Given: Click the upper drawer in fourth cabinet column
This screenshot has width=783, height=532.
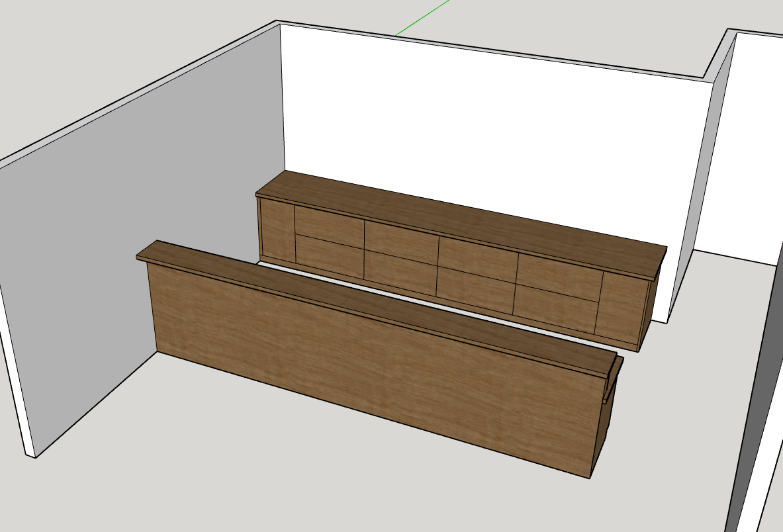Looking at the screenshot, I should [x=559, y=271].
